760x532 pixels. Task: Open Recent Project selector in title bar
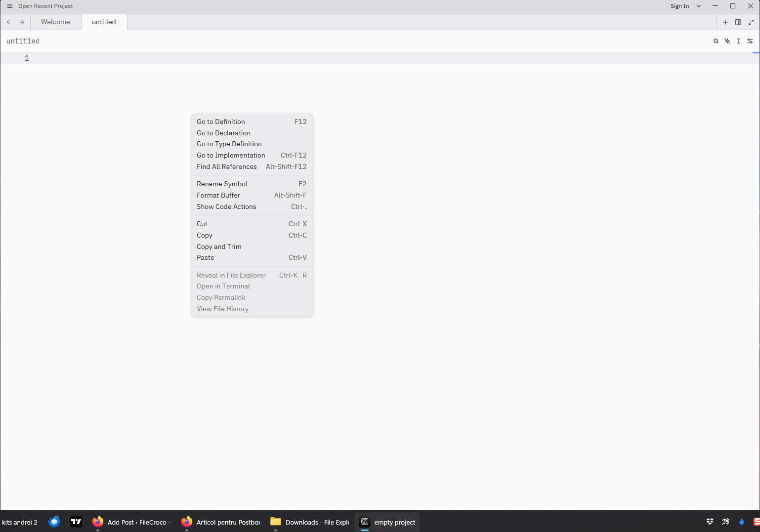pos(45,6)
